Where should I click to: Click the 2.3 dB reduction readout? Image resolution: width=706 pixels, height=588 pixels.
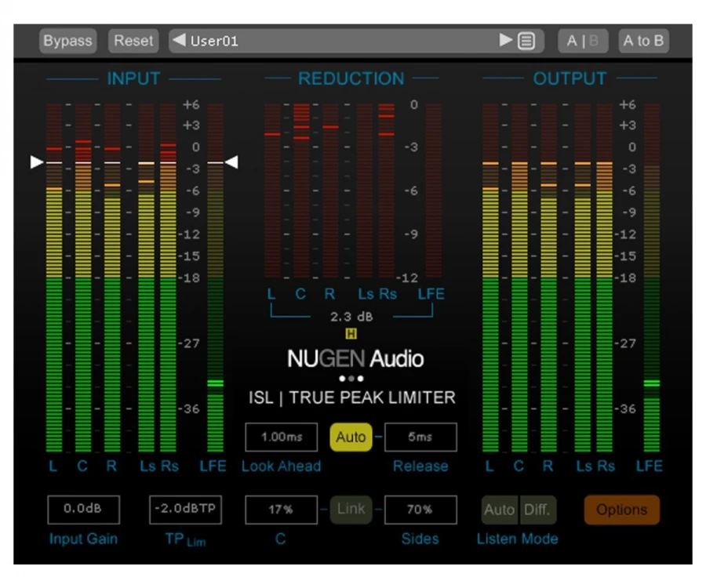point(351,317)
